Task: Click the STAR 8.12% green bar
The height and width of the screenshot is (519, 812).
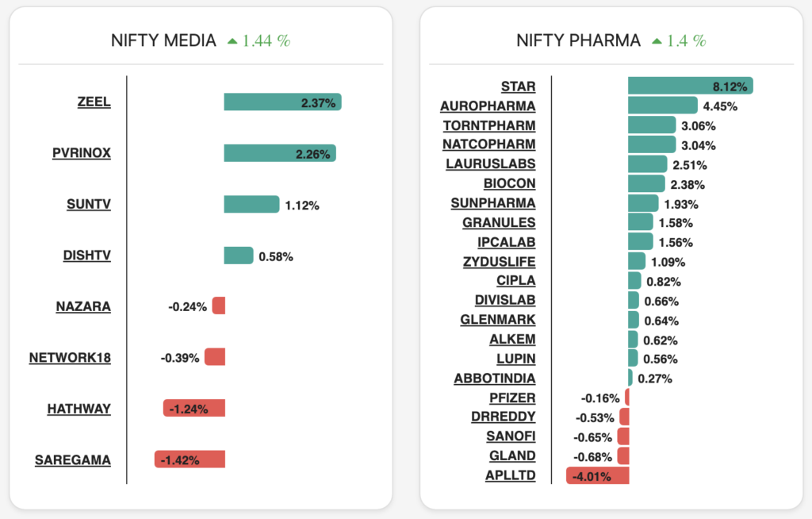Action: [689, 86]
